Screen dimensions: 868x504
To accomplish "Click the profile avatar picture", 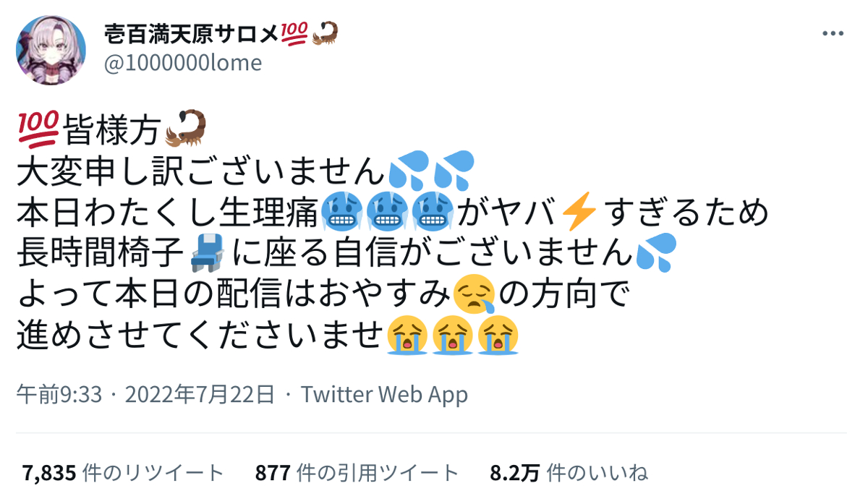I will (x=51, y=48).
